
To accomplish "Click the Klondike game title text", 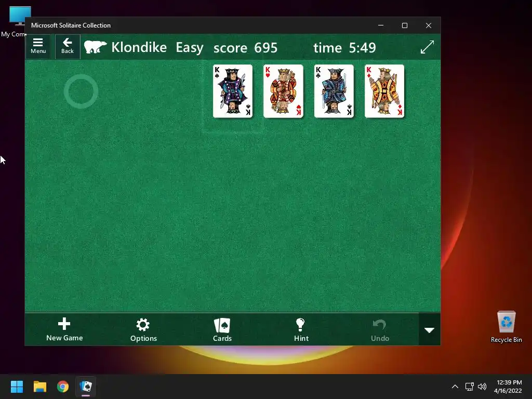I will point(139,47).
